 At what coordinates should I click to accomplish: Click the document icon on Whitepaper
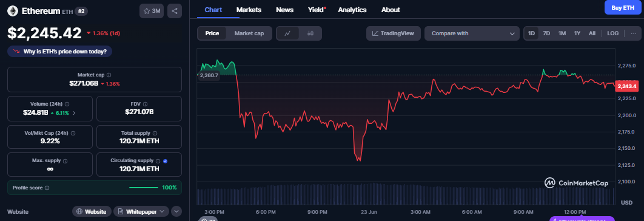(x=121, y=211)
